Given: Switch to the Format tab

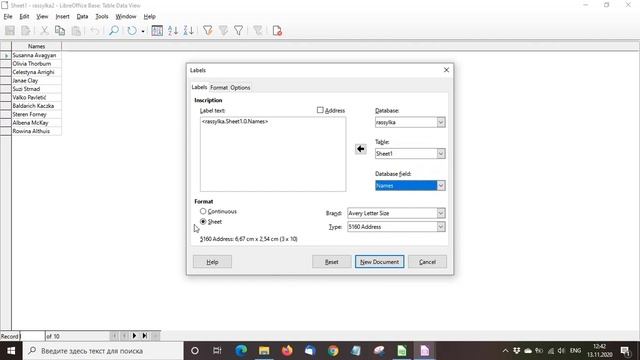Looking at the screenshot, I should (x=219, y=88).
